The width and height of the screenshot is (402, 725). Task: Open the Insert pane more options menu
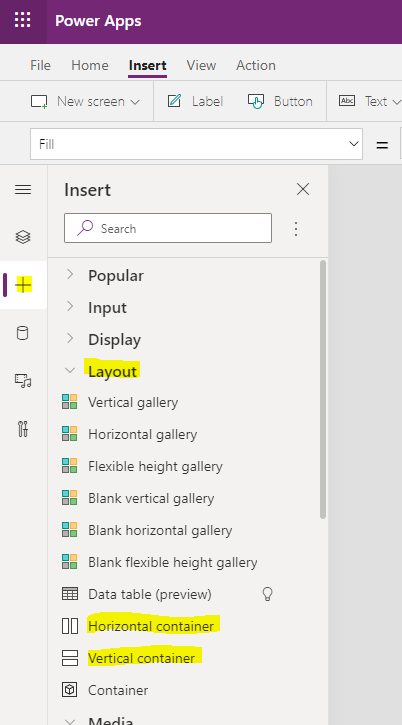(296, 228)
